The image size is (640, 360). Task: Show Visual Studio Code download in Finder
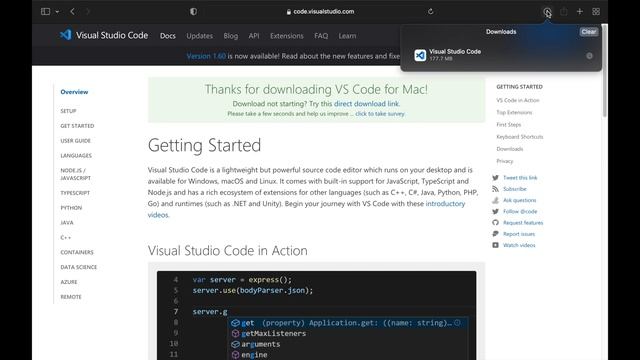589,56
